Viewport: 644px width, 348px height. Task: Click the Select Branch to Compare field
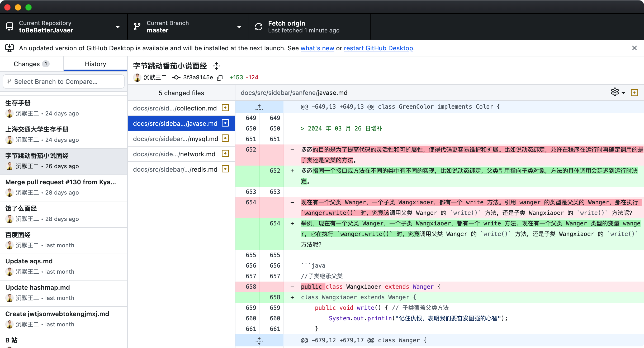pos(63,81)
